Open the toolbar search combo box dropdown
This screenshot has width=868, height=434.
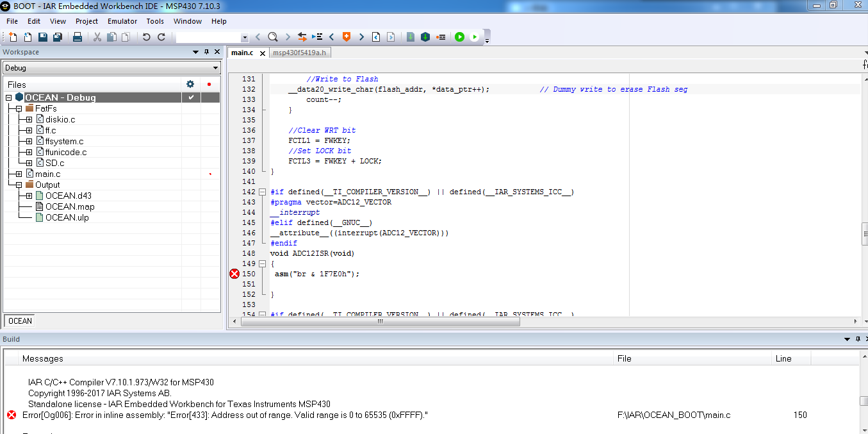coord(245,37)
